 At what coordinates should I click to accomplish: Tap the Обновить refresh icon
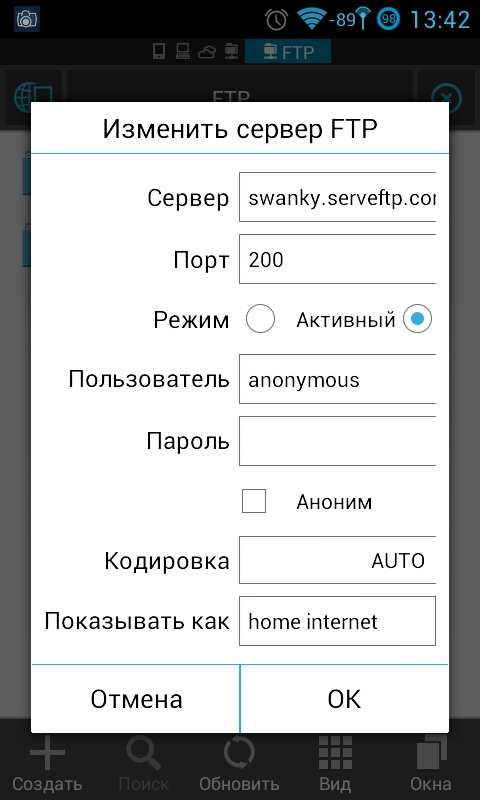(239, 754)
